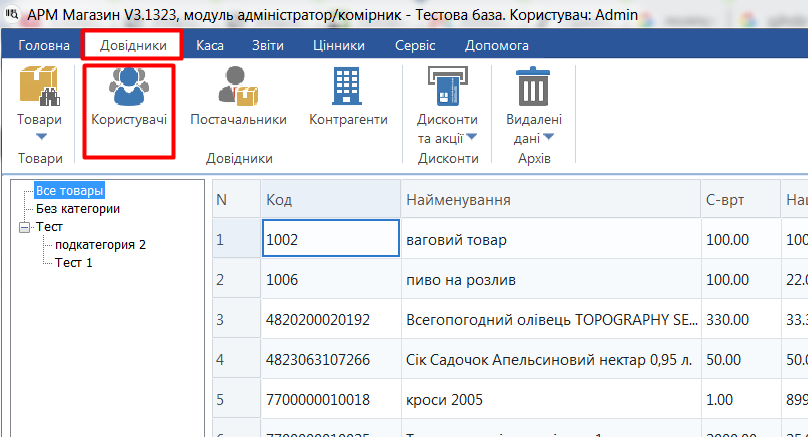Open the Цінники tab
This screenshot has height=437, width=808.
339,45
